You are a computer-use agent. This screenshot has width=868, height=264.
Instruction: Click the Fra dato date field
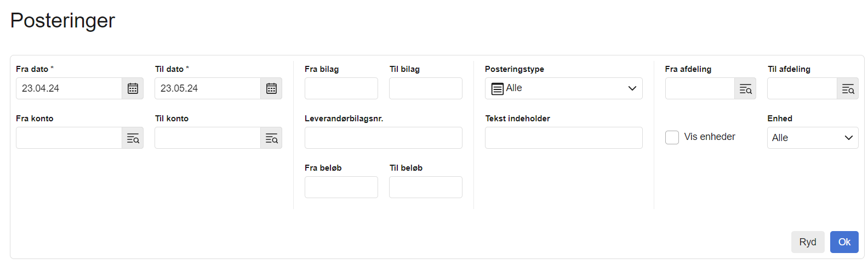point(68,88)
